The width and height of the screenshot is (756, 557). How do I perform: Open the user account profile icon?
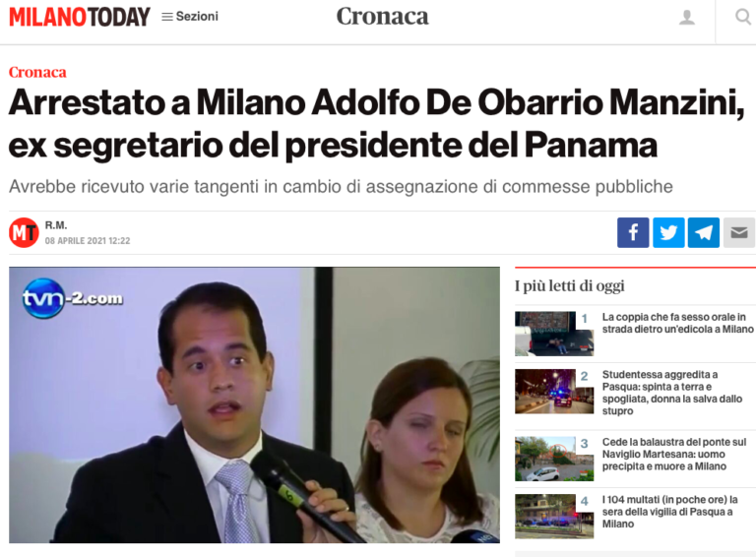tap(686, 18)
